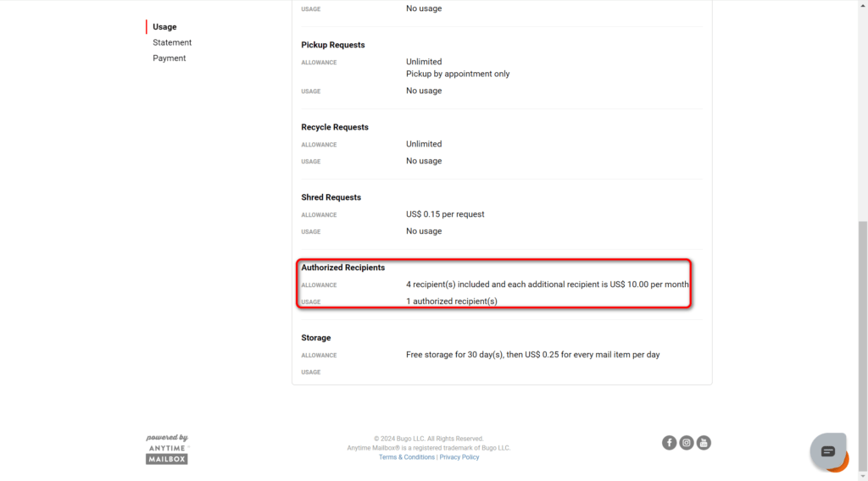Open the Terms & Conditions link
868x481 pixels.
[x=407, y=457]
